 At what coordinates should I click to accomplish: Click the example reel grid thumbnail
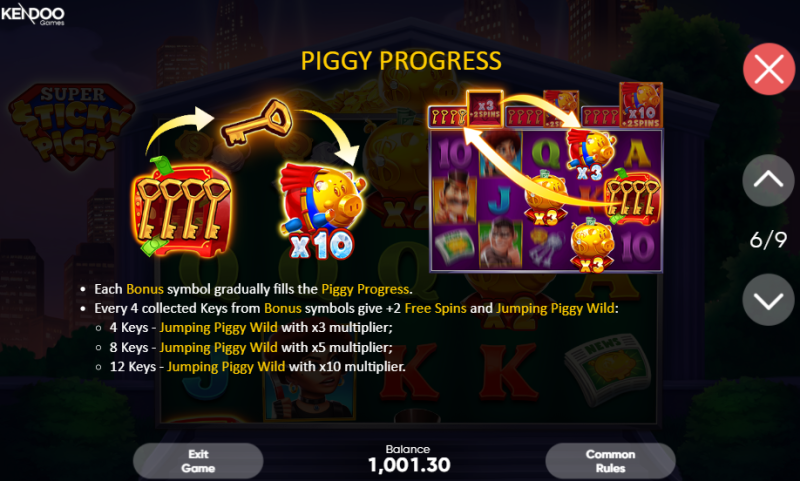point(546,199)
